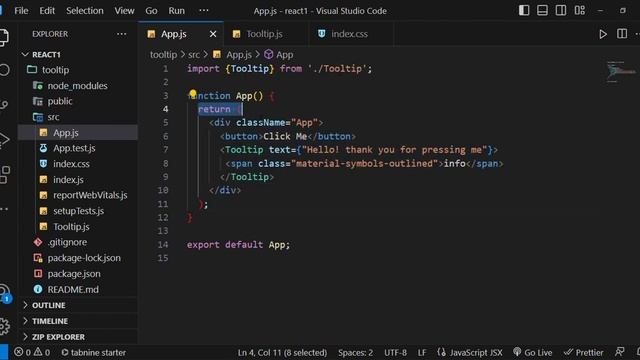Click the App symbol breadcrumb
The width and height of the screenshot is (640, 360).
pyautogui.click(x=279, y=55)
